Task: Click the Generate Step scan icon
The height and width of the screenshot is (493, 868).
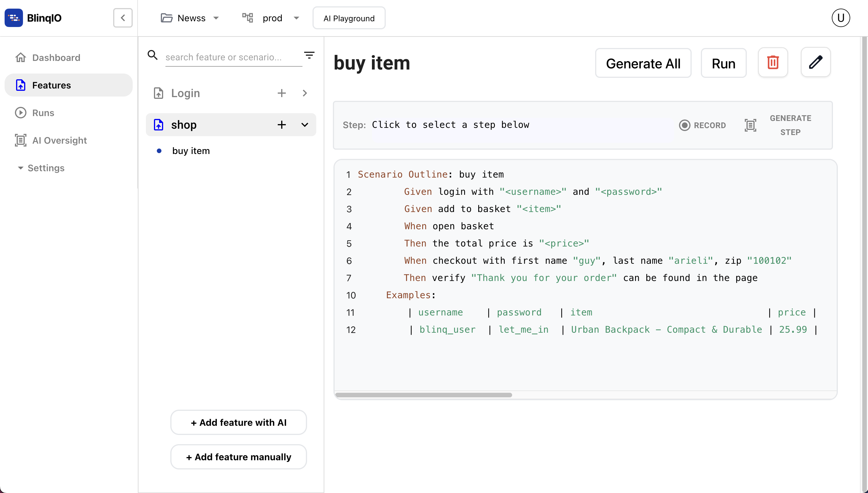Action: [750, 125]
